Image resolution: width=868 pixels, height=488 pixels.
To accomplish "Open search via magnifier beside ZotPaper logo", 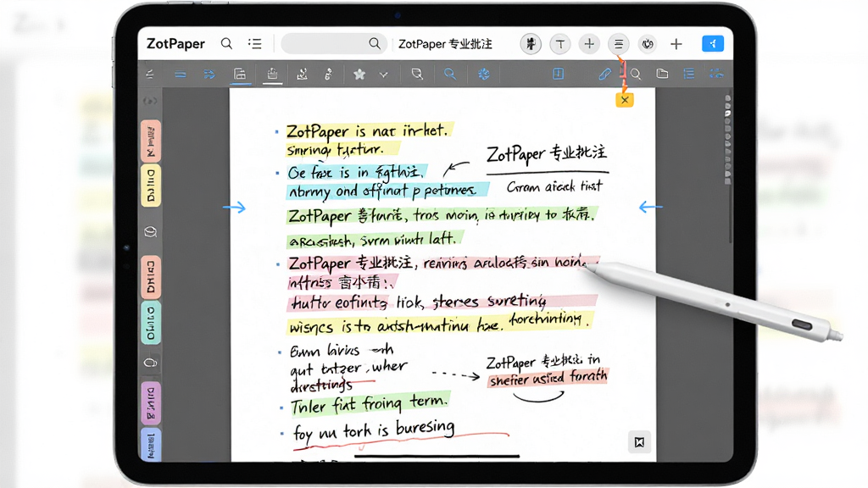I will [226, 43].
